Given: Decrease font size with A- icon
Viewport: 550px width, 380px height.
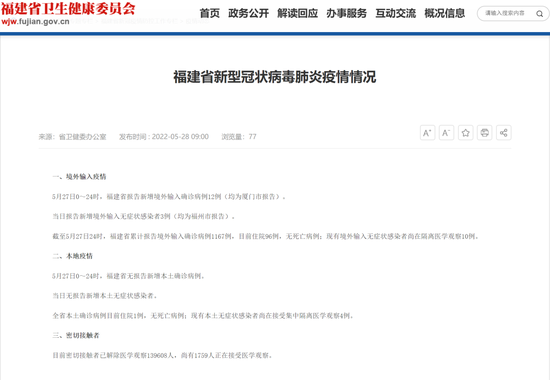Looking at the screenshot, I should click(x=446, y=133).
